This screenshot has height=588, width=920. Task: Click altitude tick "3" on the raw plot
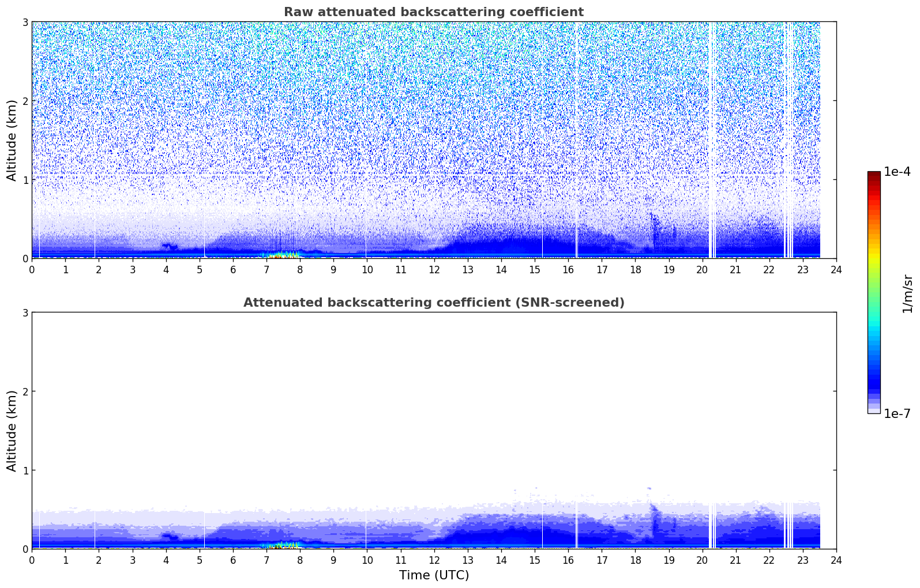click(25, 22)
